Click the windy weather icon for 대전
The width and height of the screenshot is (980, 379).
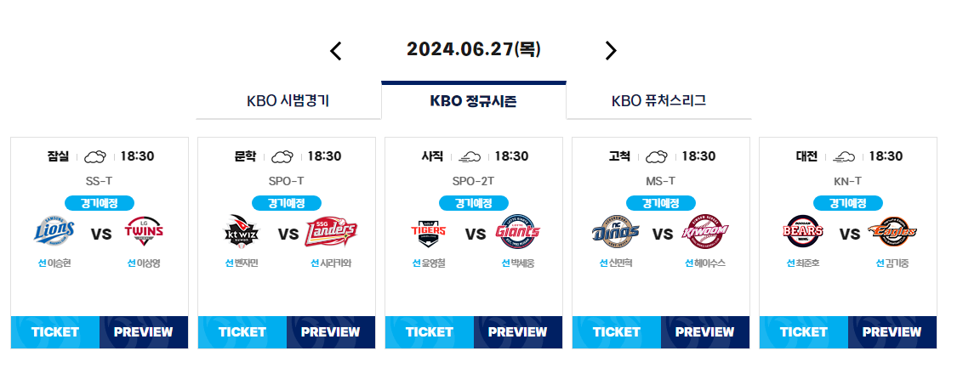[844, 156]
